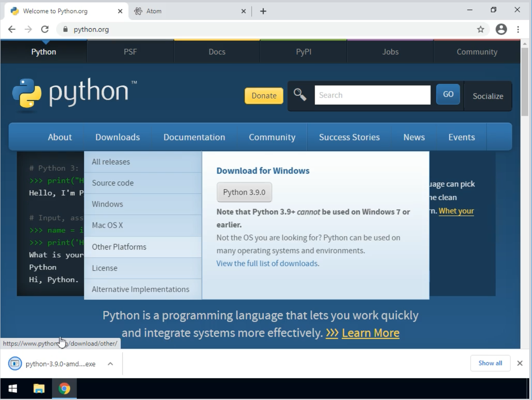Viewport: 532px width, 400px height.
Task: Bookmark this page with the star icon
Action: click(x=481, y=29)
